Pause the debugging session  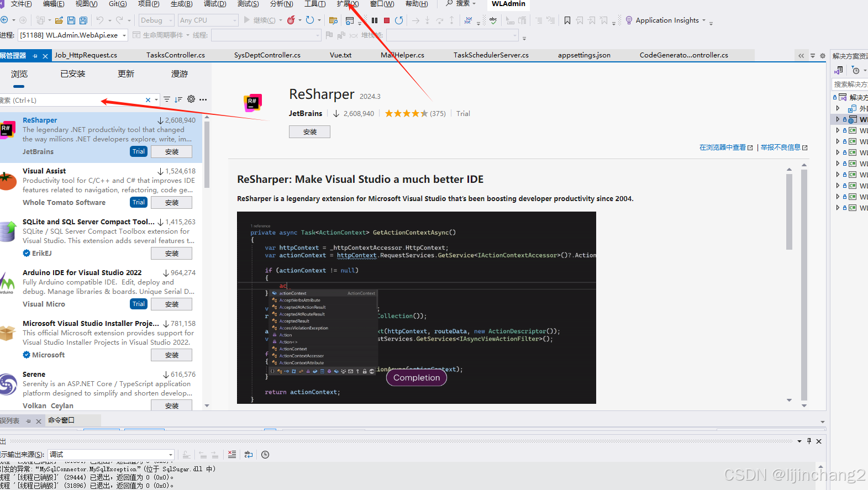point(375,20)
